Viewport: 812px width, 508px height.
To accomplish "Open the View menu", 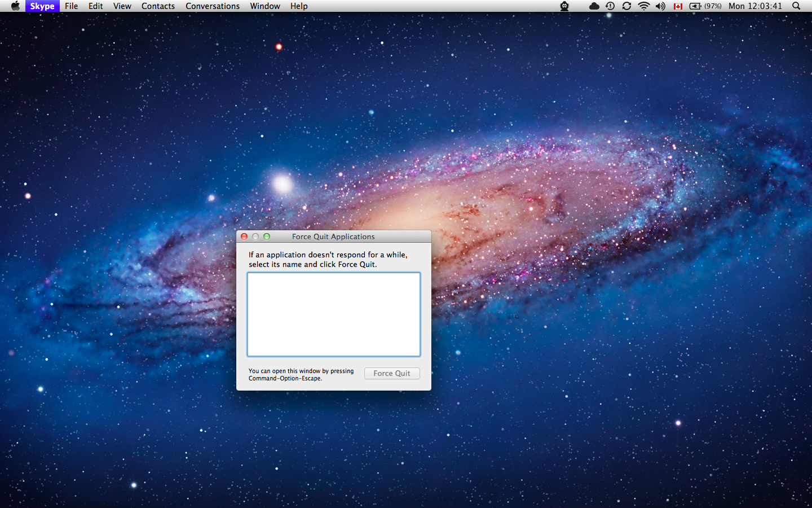I will (x=122, y=6).
